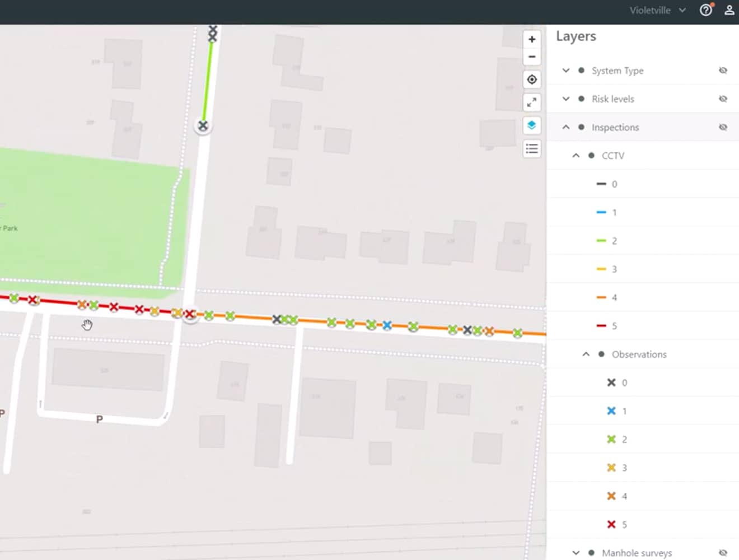Viewport: 739px width, 560px height.
Task: Click the locate position target icon
Action: pyautogui.click(x=532, y=80)
